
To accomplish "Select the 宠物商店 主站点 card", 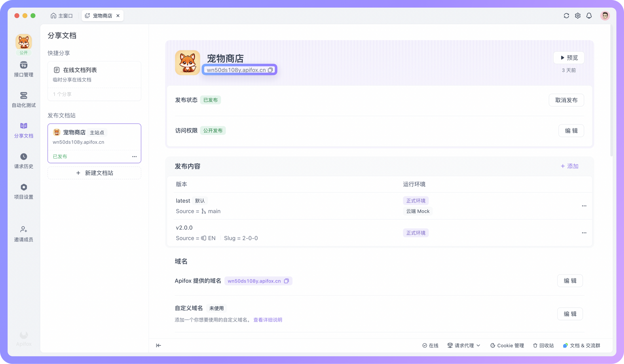I will pyautogui.click(x=94, y=143).
